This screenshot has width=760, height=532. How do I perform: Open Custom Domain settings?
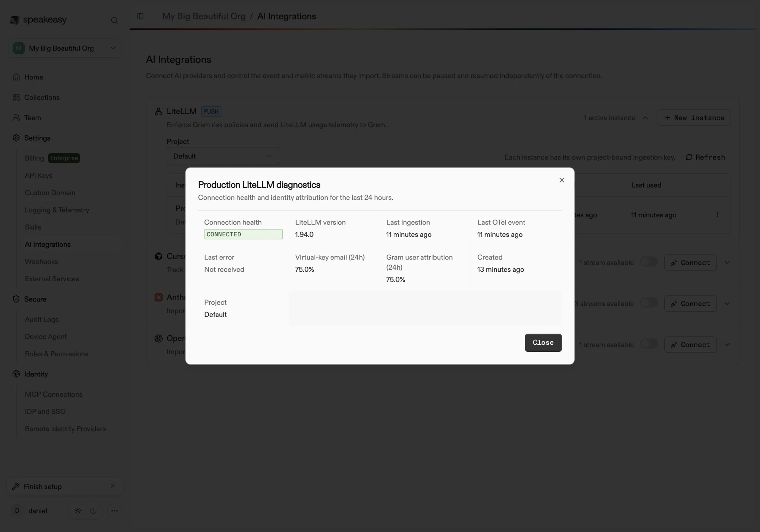(x=50, y=193)
